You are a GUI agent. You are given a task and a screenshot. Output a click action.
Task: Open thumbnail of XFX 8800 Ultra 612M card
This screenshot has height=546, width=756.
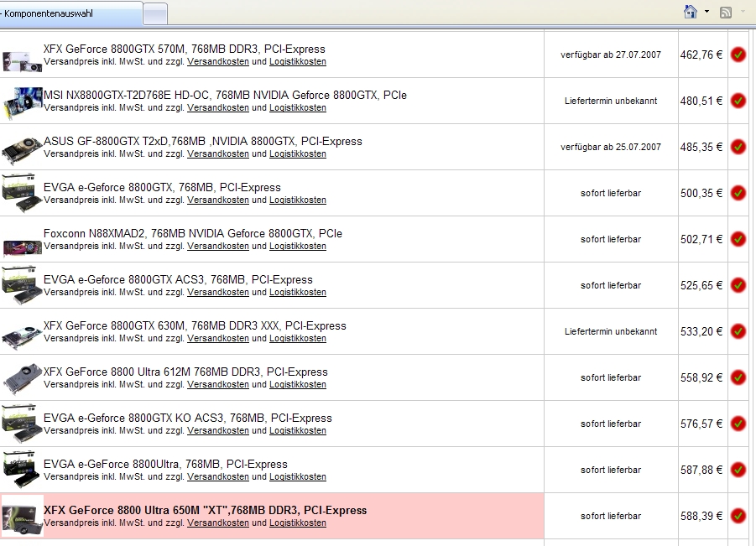point(22,378)
